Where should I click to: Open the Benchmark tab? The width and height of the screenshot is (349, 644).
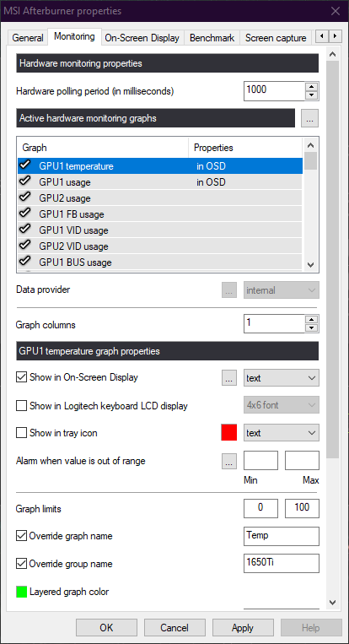click(212, 38)
